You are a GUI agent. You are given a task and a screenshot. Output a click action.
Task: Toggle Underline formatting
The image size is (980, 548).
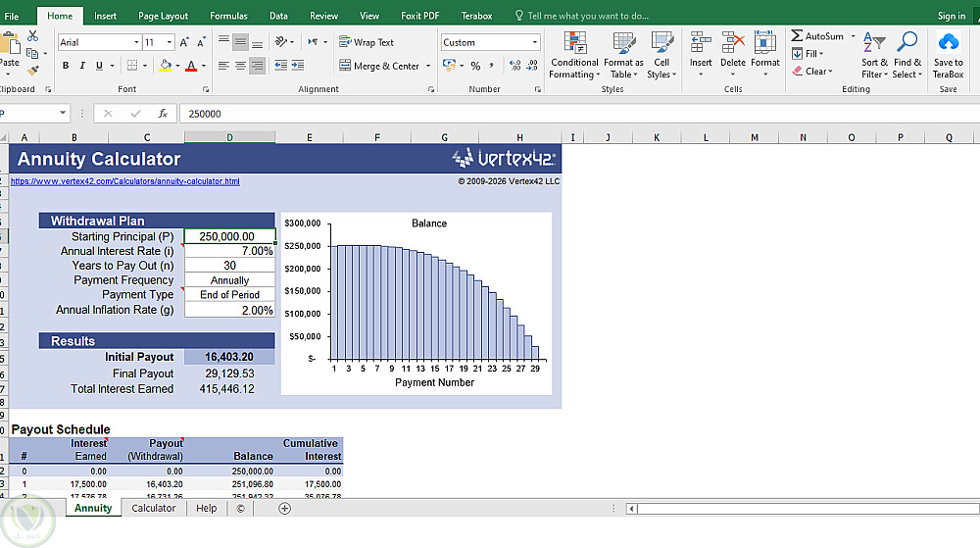[x=99, y=66]
